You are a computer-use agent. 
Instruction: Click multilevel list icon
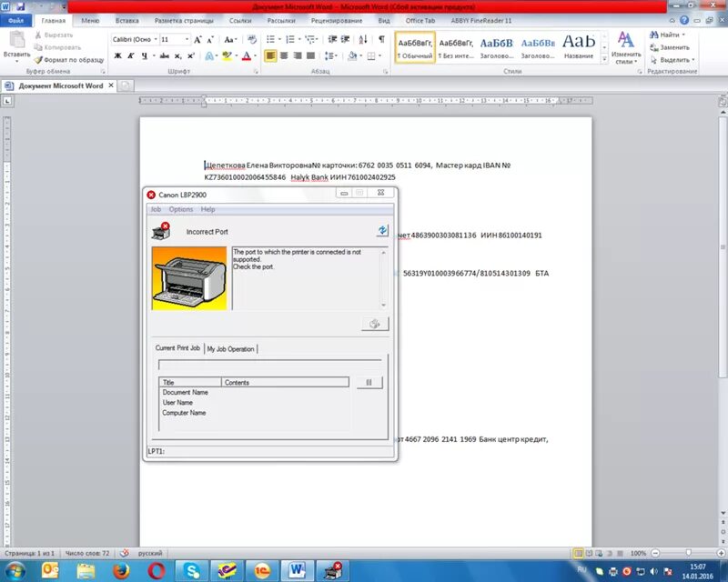pyautogui.click(x=309, y=39)
